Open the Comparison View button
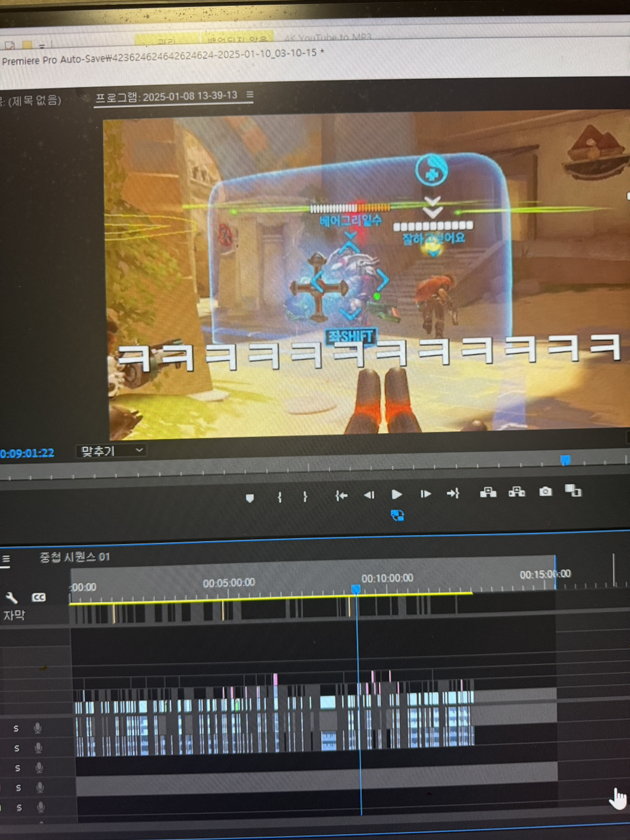 coord(573,490)
